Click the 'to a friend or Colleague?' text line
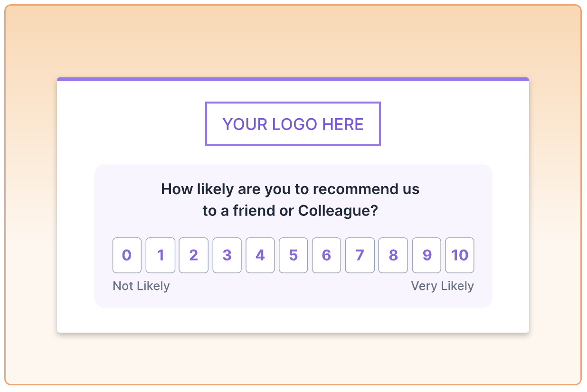Viewport: 587px width, 392px height. point(290,211)
